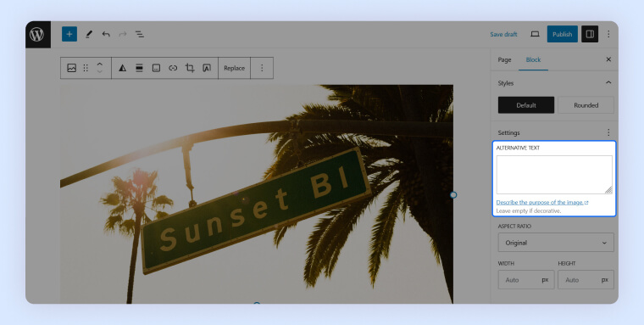Click the right-side image resize handle
Viewport: 644px width, 325px height.
[453, 194]
